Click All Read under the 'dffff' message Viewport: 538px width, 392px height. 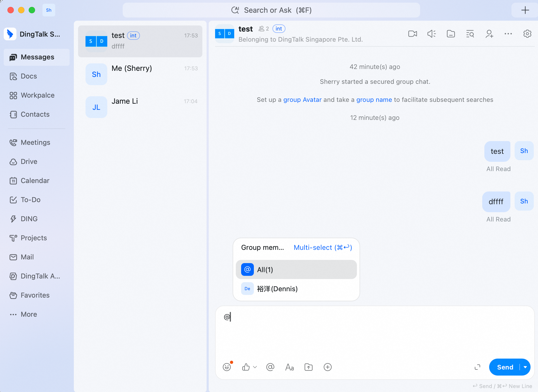(498, 219)
